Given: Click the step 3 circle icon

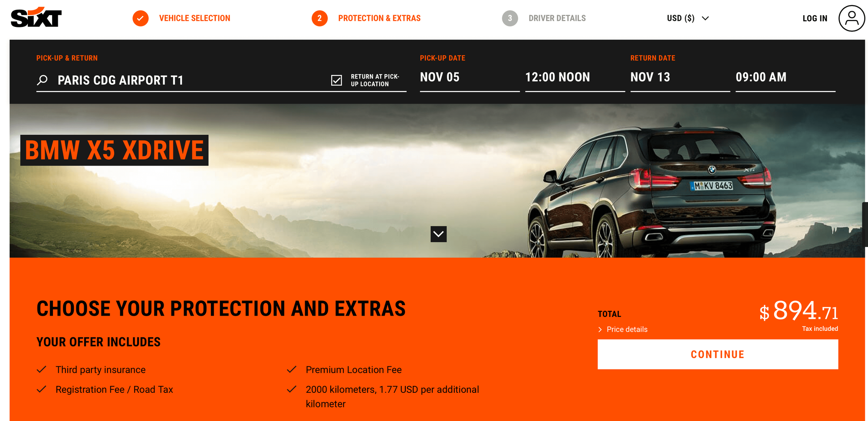Looking at the screenshot, I should [x=510, y=18].
